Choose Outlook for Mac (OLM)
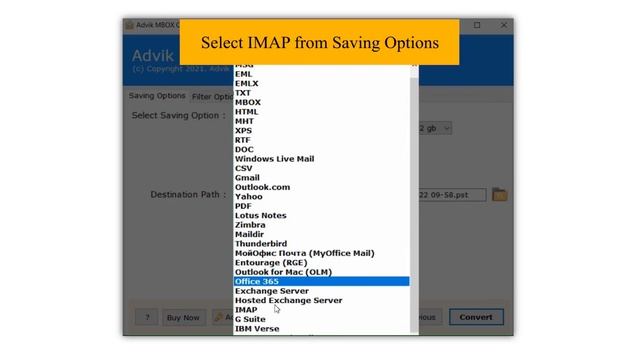Image resolution: width=640 pixels, height=360 pixels. (322, 272)
